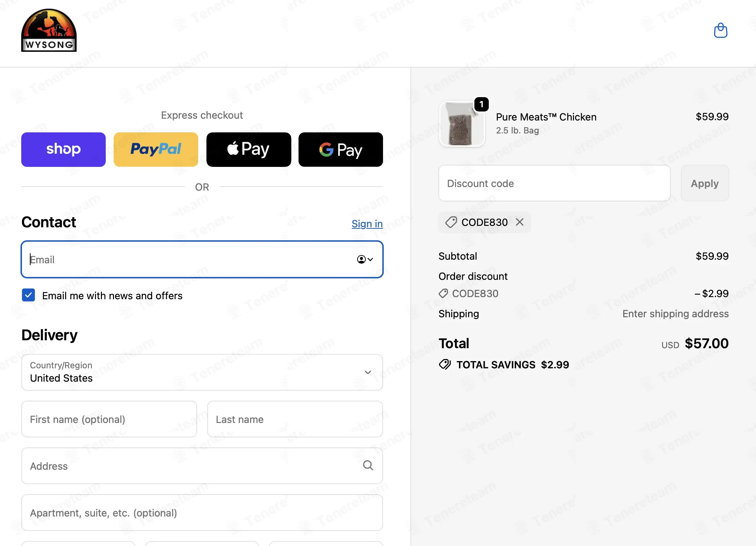The height and width of the screenshot is (546, 756).
Task: Click the Contact section heading
Action: (x=49, y=222)
